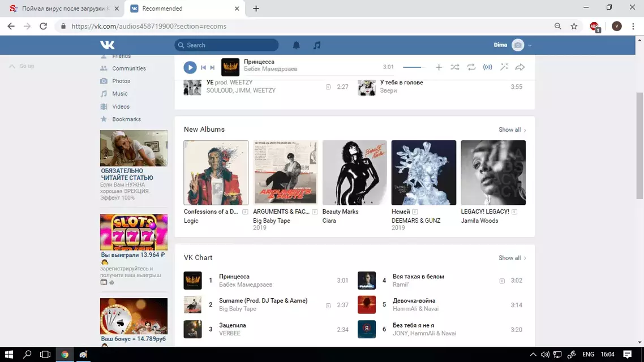Adjust the player volume slider

(x=414, y=67)
